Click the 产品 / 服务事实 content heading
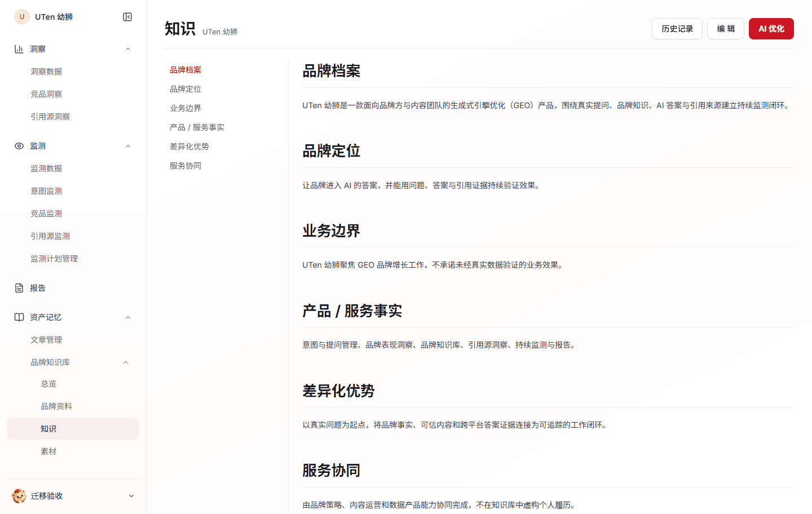 click(x=352, y=311)
